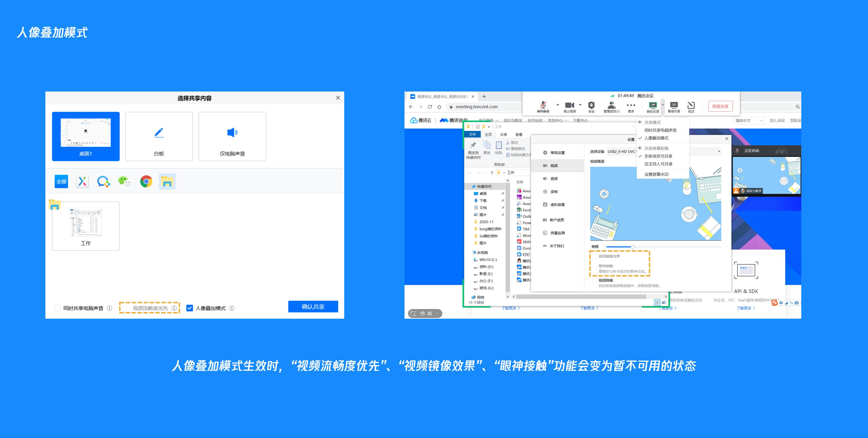This screenshot has height=438, width=868.
Task: Toggle 人像叠加模式 checkbox on
Action: [x=192, y=307]
